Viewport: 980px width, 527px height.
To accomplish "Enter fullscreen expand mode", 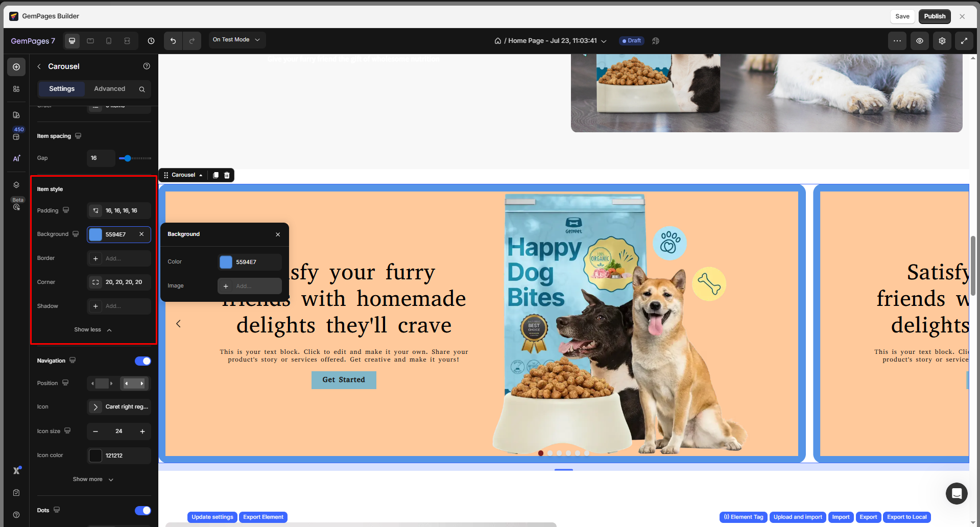I will 964,41.
